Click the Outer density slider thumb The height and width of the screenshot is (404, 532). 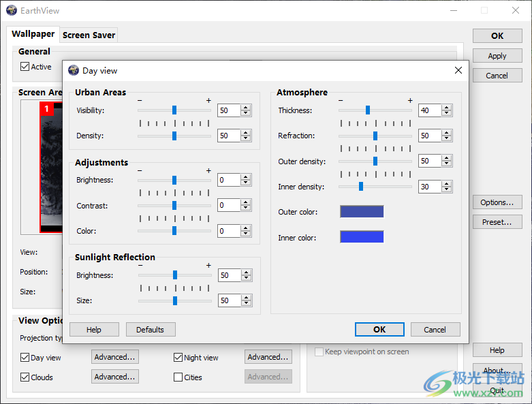375,161
